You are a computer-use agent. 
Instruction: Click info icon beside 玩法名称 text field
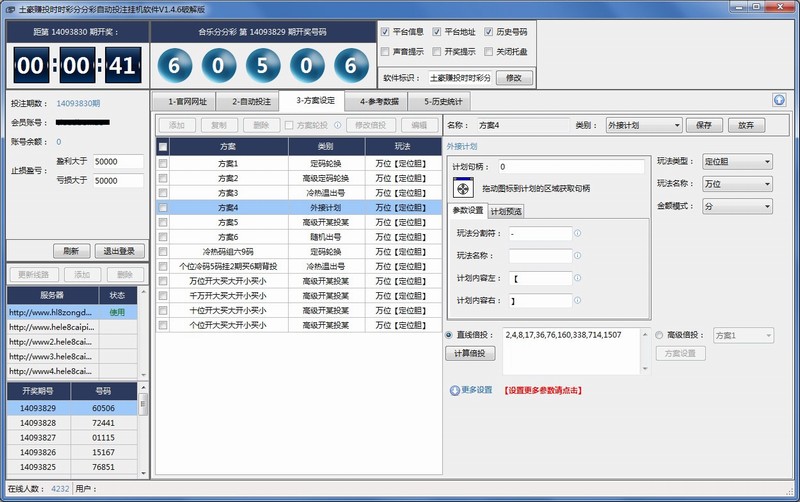pos(578,256)
